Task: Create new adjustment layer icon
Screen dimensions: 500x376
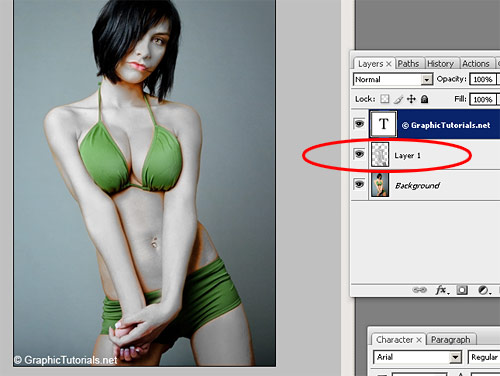Action: point(484,290)
